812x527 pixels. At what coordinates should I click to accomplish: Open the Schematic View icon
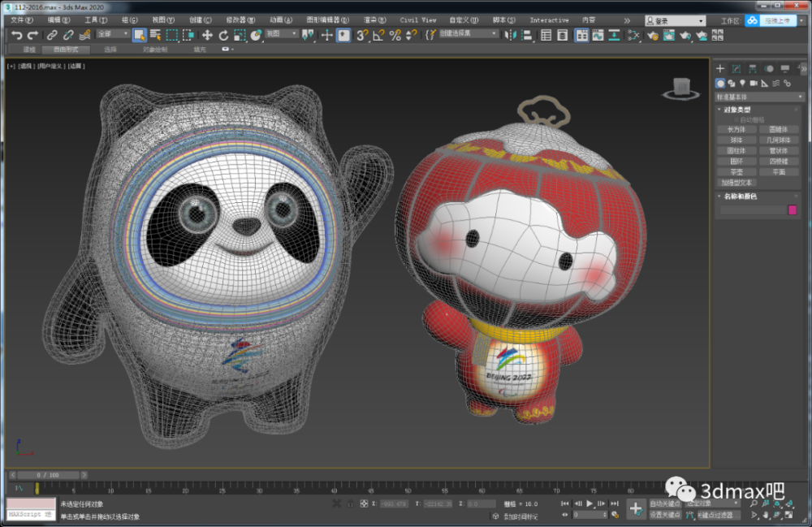pos(614,35)
